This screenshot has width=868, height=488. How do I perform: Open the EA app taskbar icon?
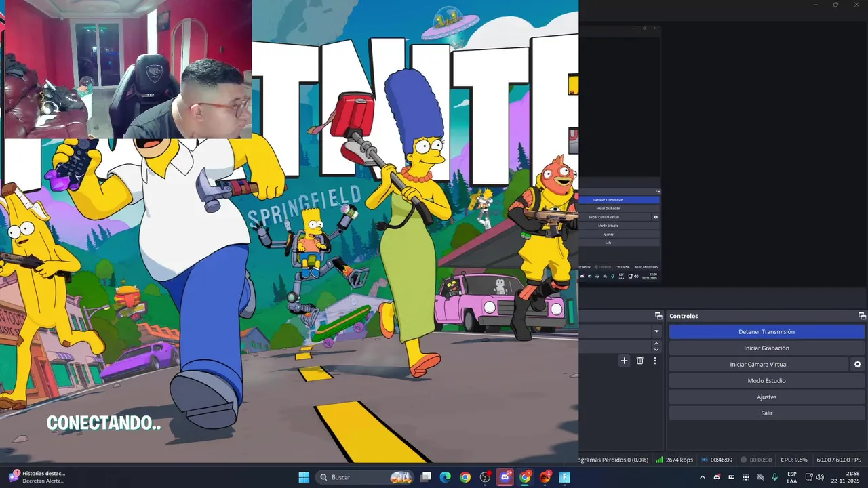545,477
